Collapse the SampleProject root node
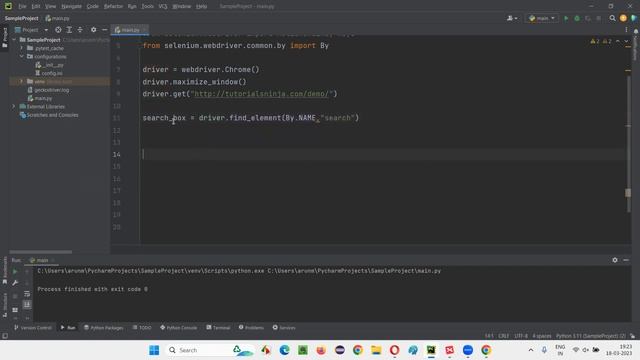The height and width of the screenshot is (360, 640). click(x=14, y=40)
